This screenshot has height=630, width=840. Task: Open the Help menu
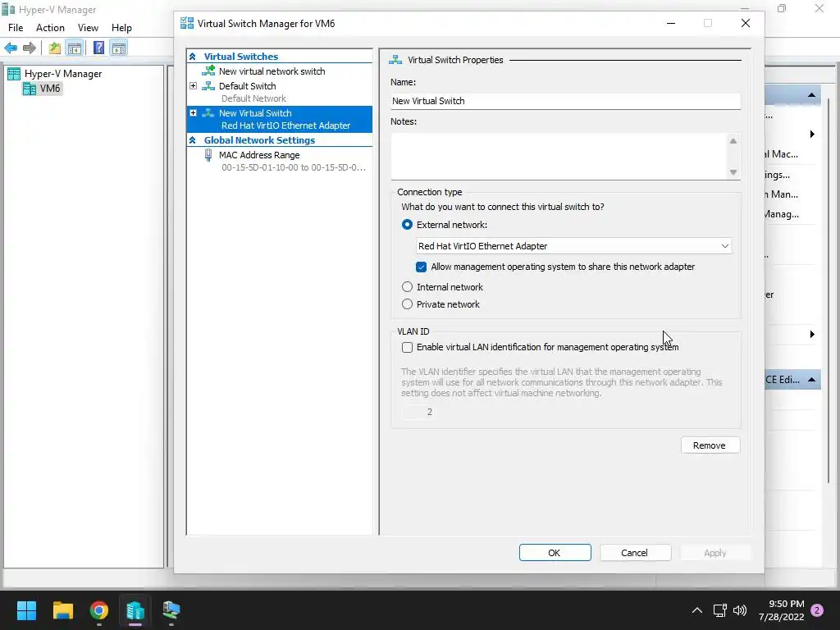pyautogui.click(x=121, y=28)
